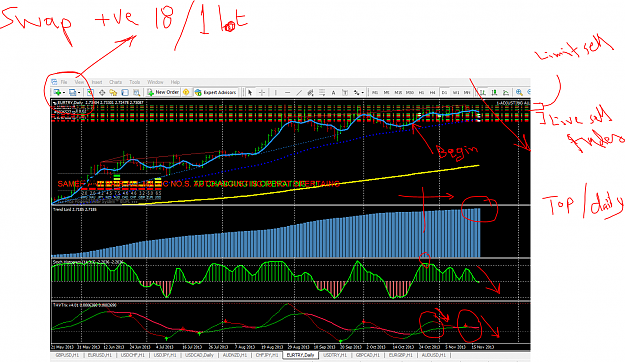Toggle the Expert Advisors button
The height and width of the screenshot is (362, 625).
216,92
